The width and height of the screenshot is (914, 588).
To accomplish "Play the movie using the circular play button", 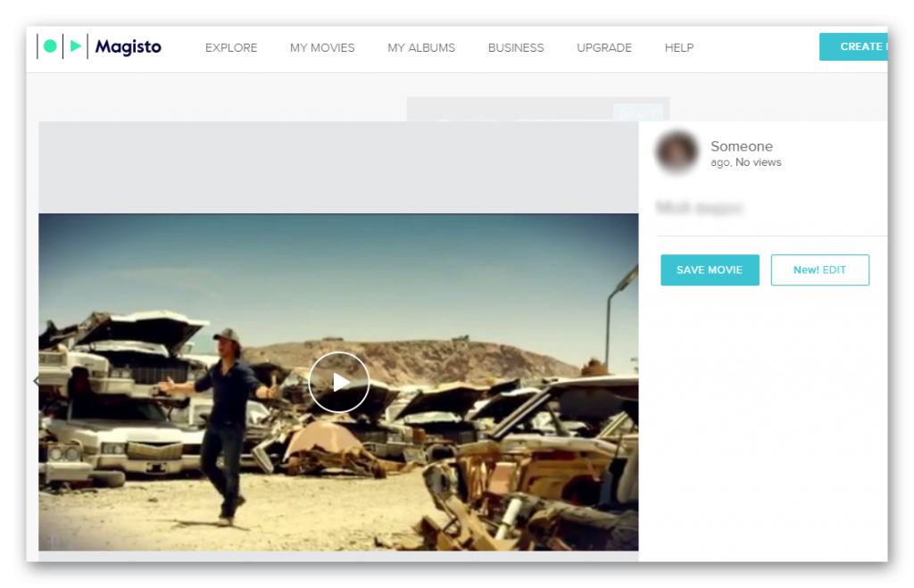I will coord(338,382).
